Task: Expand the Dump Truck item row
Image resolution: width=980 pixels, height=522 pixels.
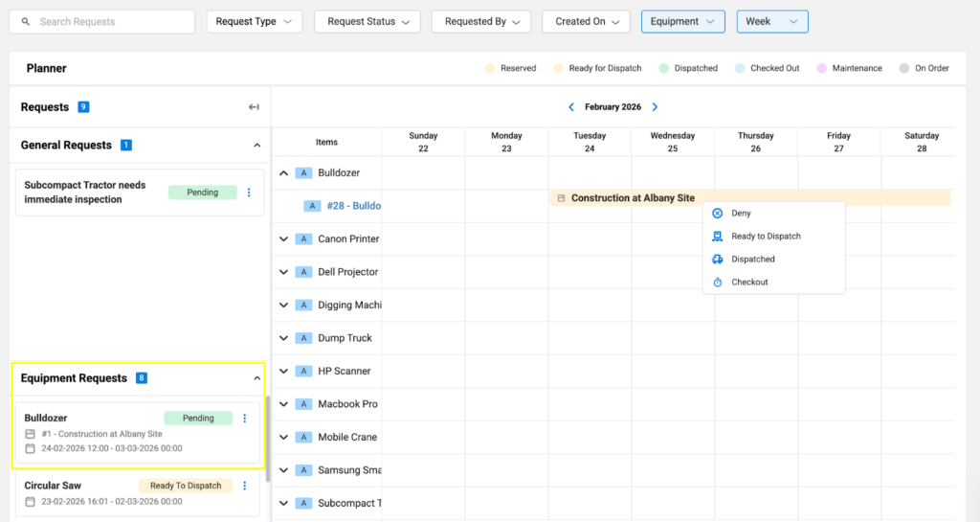Action: (283, 338)
